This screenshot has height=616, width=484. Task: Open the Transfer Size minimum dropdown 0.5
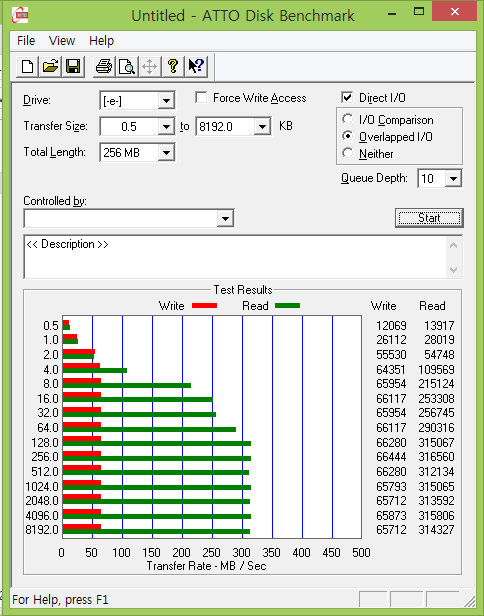pyautogui.click(x=166, y=127)
